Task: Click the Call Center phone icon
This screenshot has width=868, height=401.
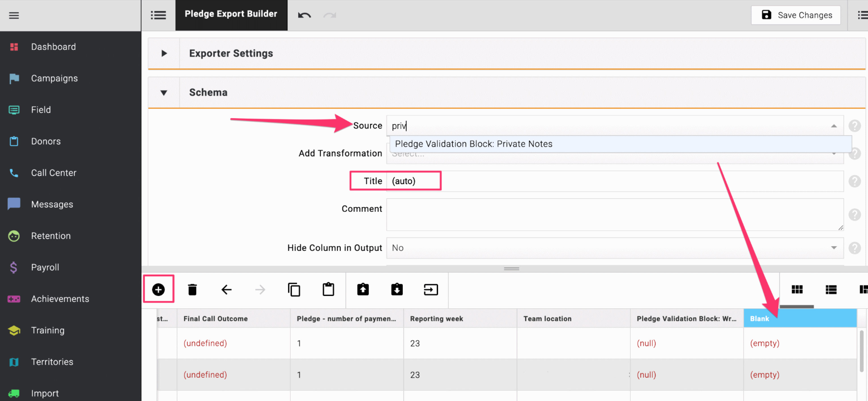Action: (14, 173)
